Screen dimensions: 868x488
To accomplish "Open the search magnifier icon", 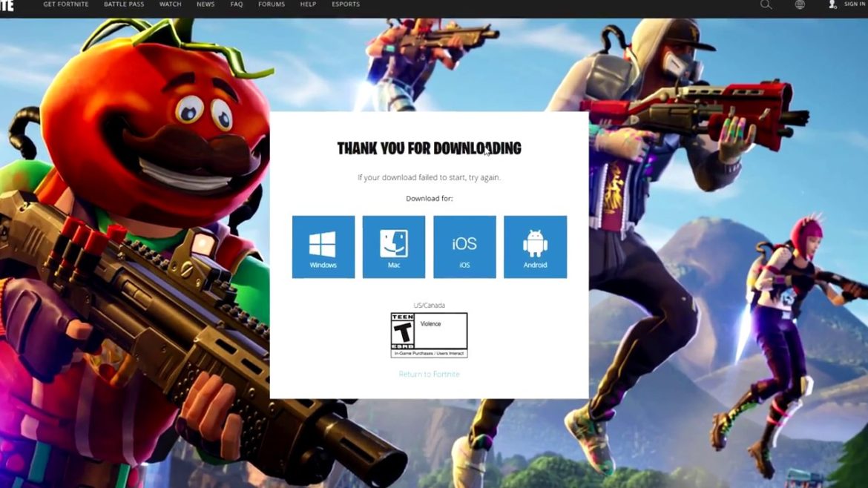I will [766, 4].
